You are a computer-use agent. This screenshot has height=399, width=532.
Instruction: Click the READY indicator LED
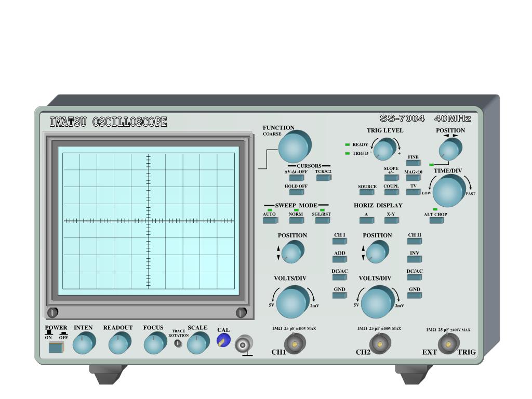click(x=348, y=144)
